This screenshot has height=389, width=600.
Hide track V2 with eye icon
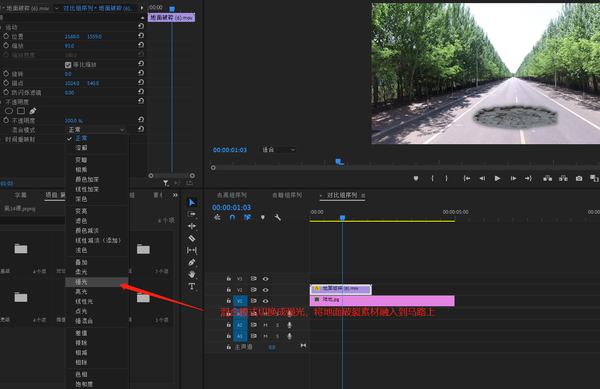click(x=265, y=290)
